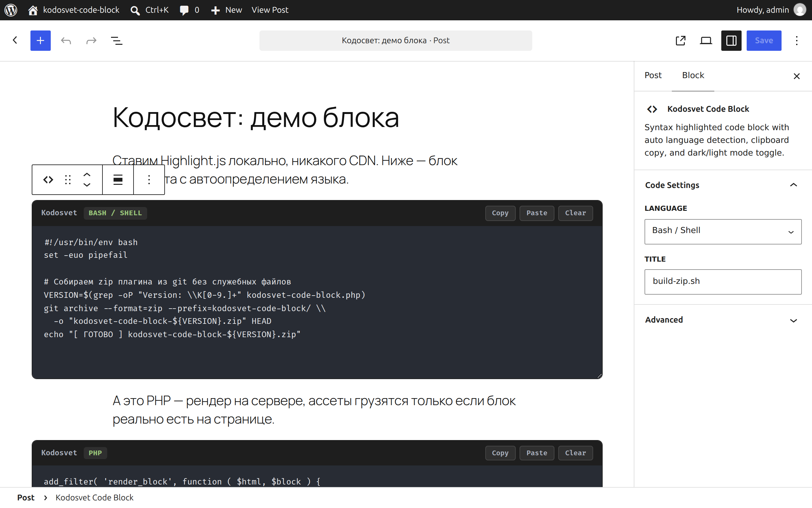The height and width of the screenshot is (508, 812).
Task: Undo the last change
Action: tap(66, 40)
